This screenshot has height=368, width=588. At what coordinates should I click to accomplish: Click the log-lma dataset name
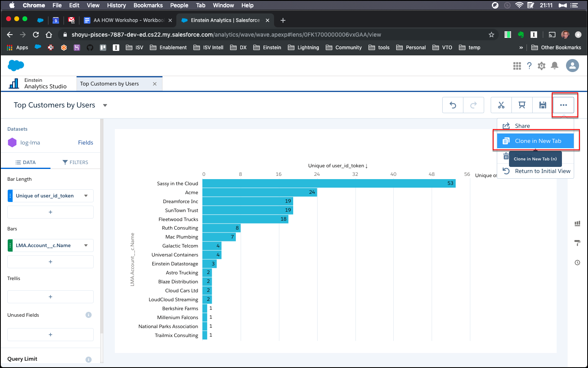tap(30, 142)
